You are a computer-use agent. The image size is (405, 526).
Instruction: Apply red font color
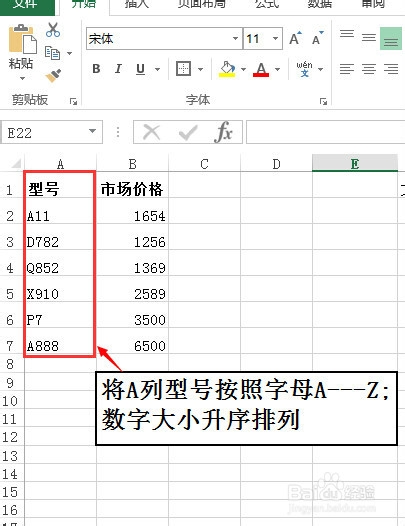[261, 69]
